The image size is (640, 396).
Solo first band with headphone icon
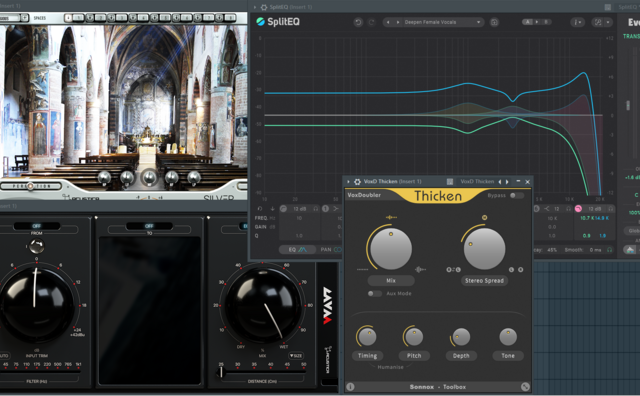(x=316, y=209)
